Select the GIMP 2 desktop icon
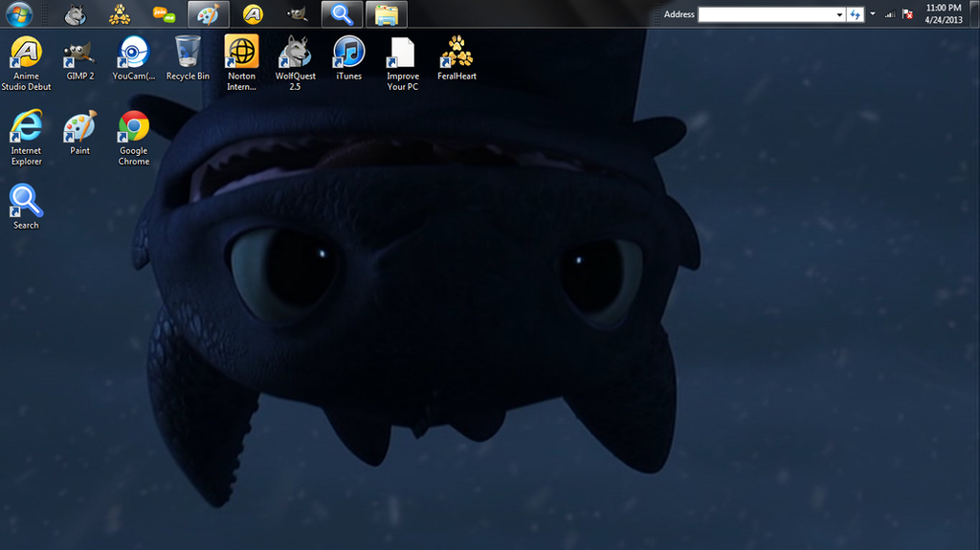Viewport: 980px width, 550px height. click(80, 58)
